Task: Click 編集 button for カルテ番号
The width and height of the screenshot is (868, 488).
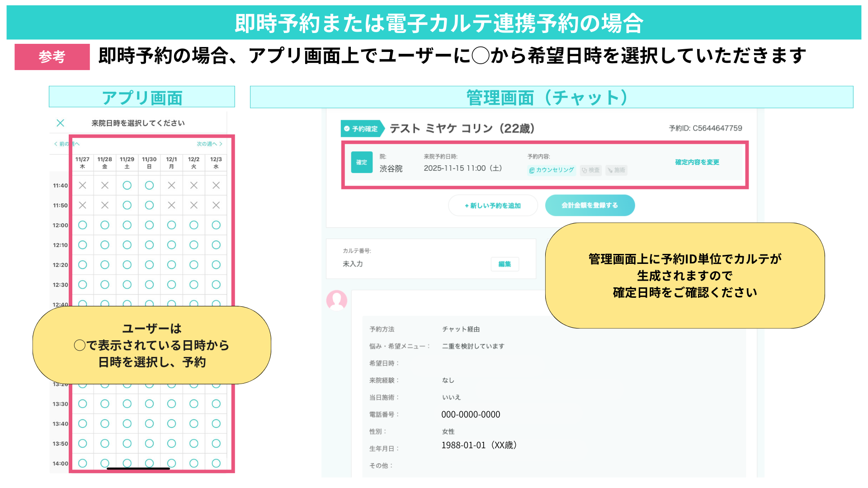Action: point(505,264)
